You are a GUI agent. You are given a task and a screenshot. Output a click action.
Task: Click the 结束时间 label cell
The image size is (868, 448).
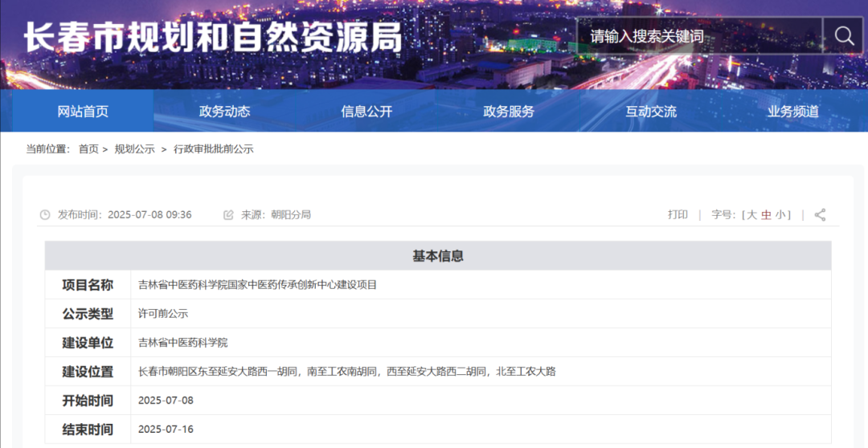click(x=88, y=430)
